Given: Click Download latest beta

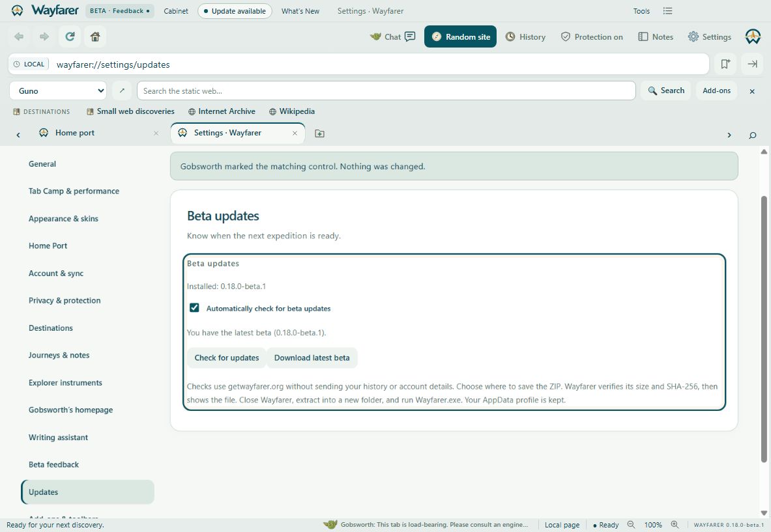Looking at the screenshot, I should 312,357.
